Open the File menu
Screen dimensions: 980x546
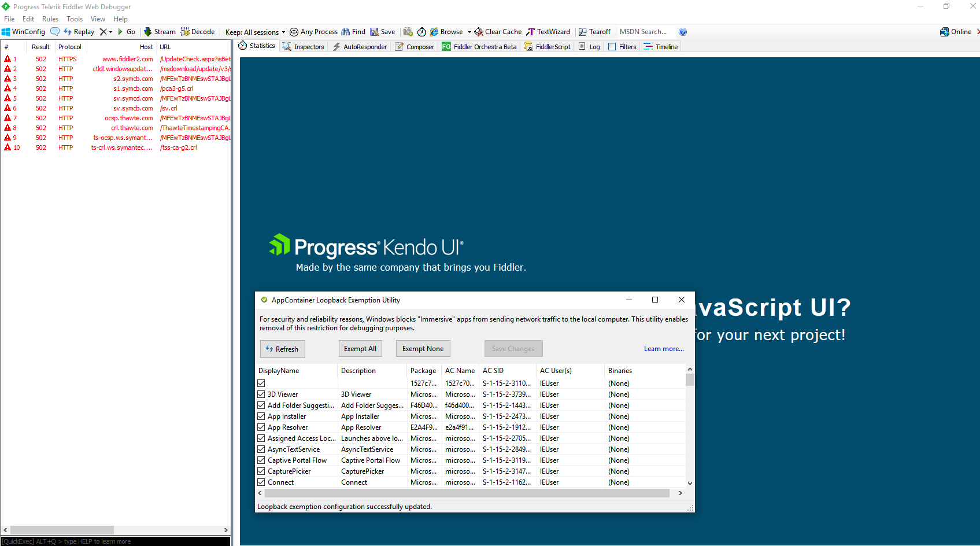pyautogui.click(x=9, y=19)
